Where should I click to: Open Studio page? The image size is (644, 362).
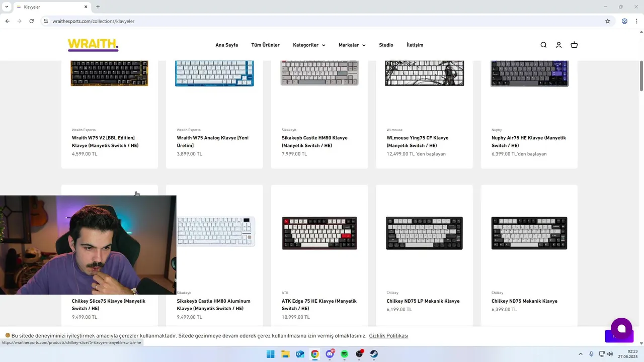(x=386, y=45)
